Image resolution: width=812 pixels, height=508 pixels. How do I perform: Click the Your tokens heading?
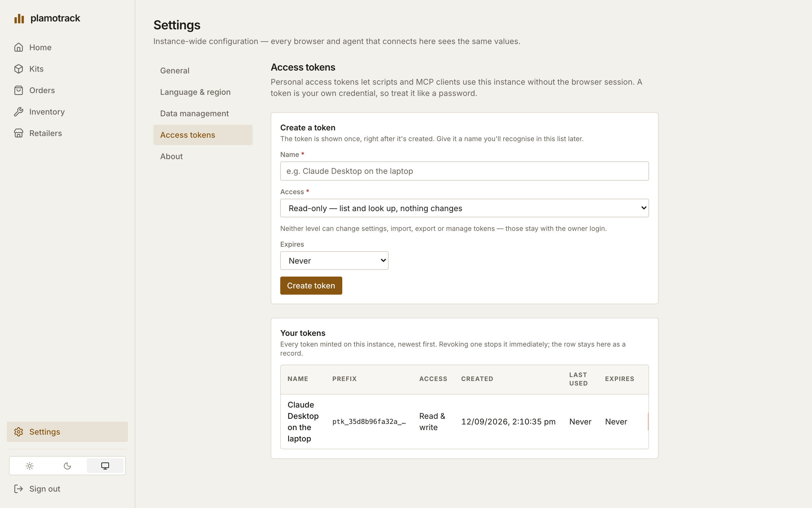point(303,333)
